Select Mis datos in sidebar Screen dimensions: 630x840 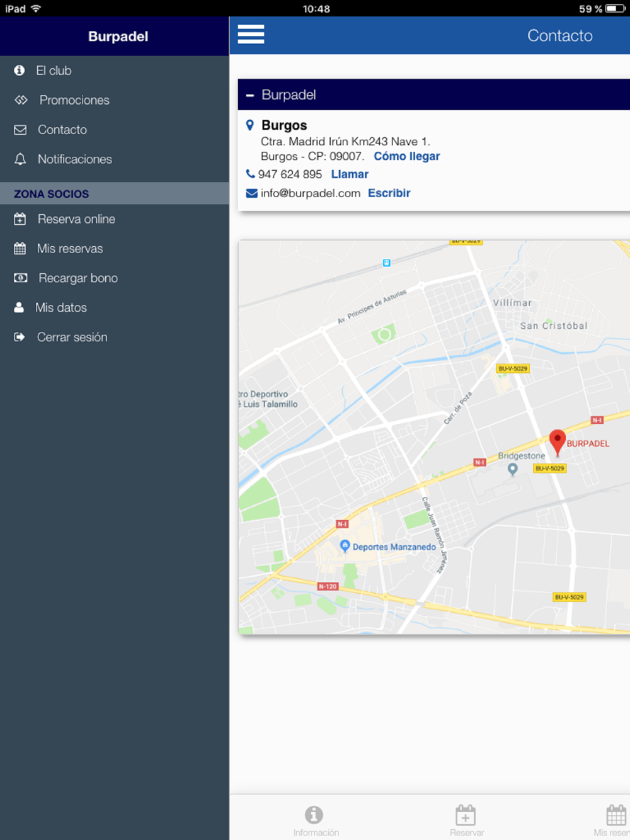[x=114, y=307]
